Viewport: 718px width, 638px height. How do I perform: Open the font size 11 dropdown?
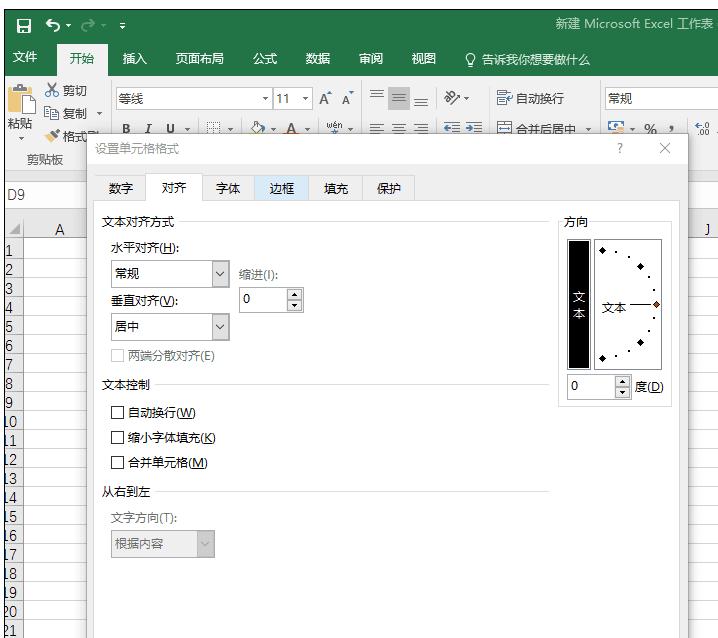point(305,98)
